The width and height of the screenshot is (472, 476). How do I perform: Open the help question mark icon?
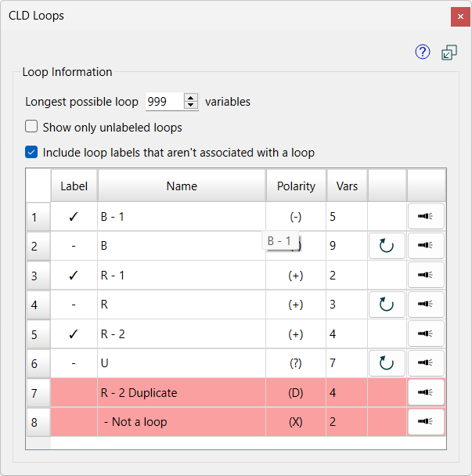[423, 52]
